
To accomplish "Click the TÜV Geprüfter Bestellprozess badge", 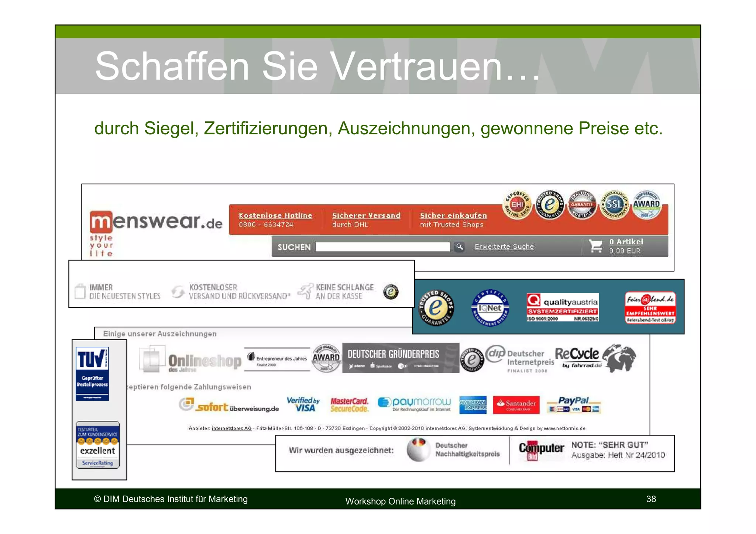I will 92,374.
